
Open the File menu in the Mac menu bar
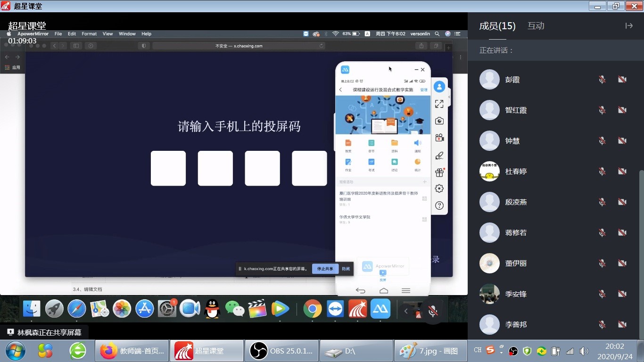(x=58, y=34)
